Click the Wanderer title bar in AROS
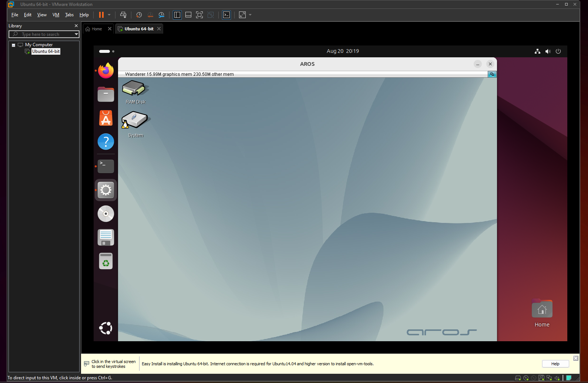588x383 pixels. point(303,74)
